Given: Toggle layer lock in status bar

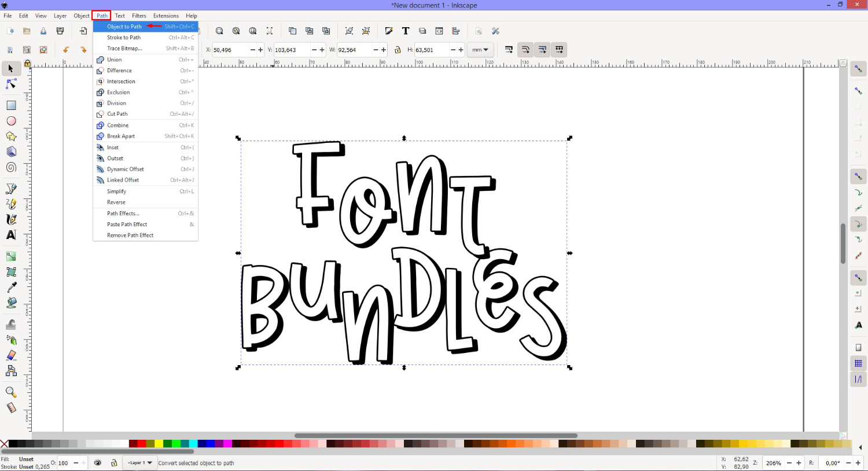Looking at the screenshot, I should 114,463.
